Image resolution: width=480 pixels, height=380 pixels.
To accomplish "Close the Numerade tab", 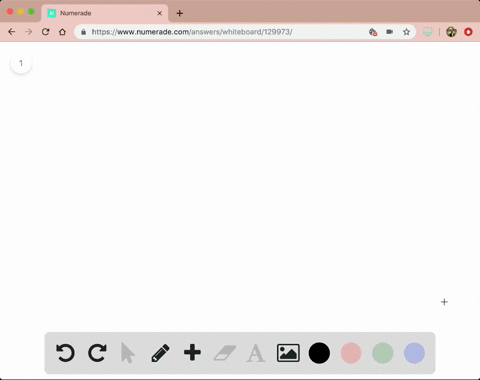I will (x=160, y=13).
